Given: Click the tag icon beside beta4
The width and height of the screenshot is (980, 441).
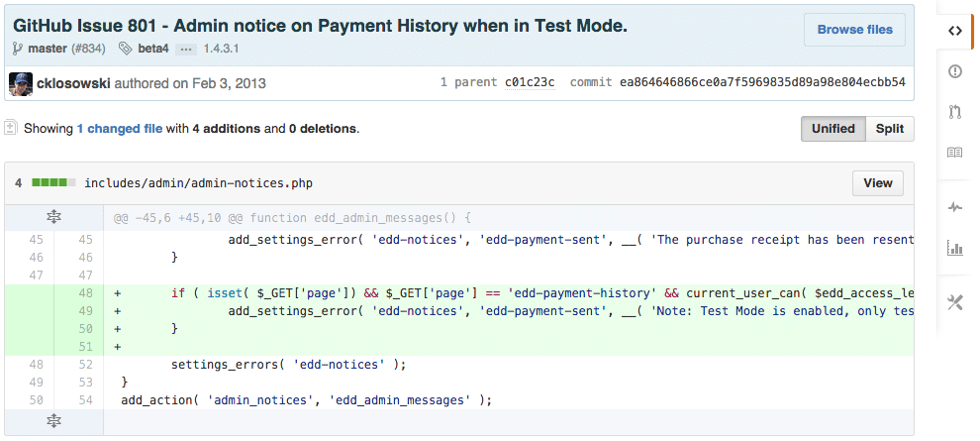Looking at the screenshot, I should point(126,49).
